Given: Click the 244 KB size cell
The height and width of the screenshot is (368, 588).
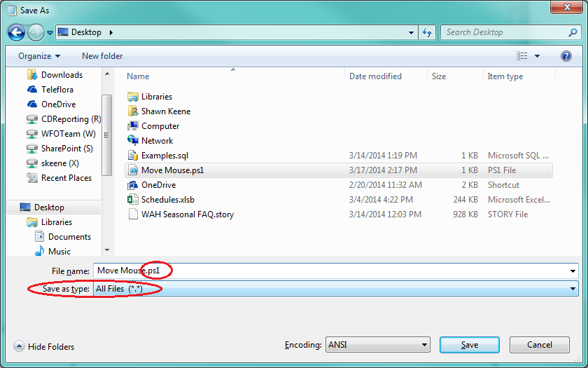Looking at the screenshot, I should (x=465, y=200).
